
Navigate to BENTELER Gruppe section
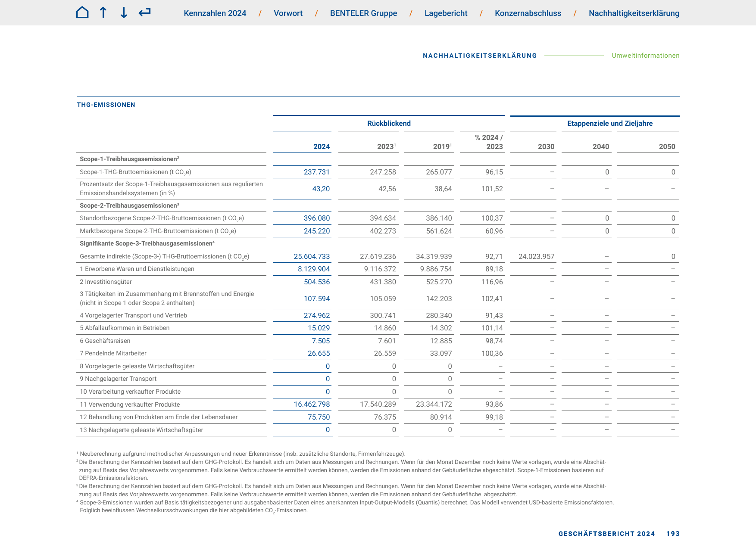[x=364, y=13]
